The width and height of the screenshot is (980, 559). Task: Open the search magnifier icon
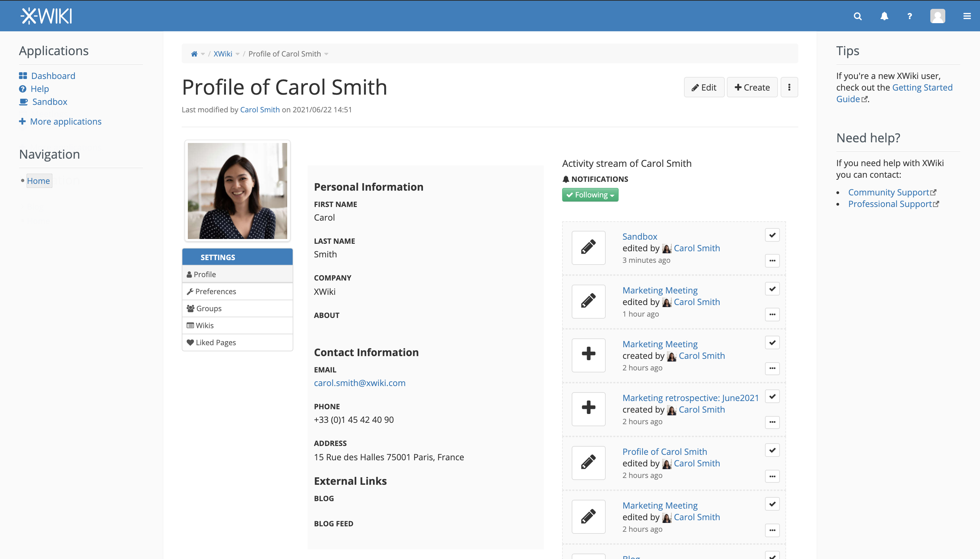857,16
